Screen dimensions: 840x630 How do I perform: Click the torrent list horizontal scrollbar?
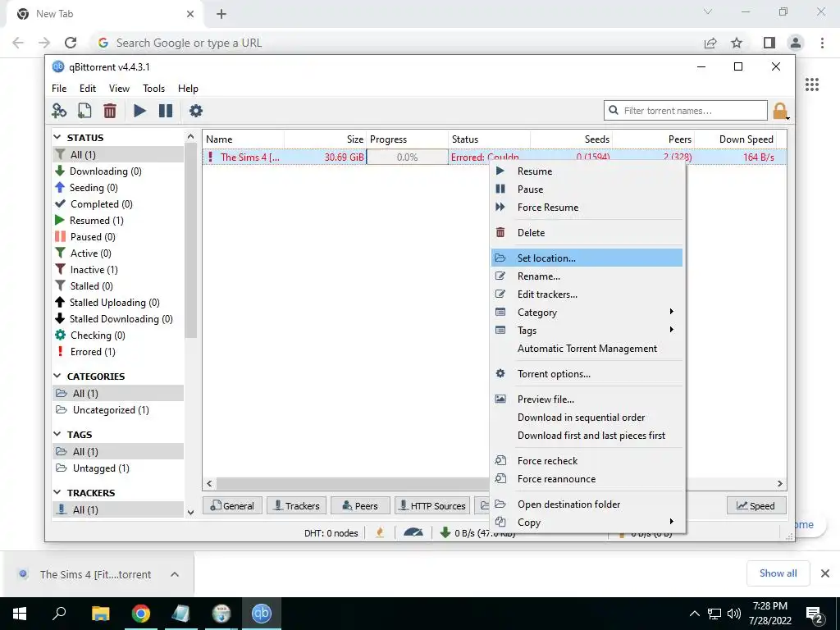coord(353,484)
